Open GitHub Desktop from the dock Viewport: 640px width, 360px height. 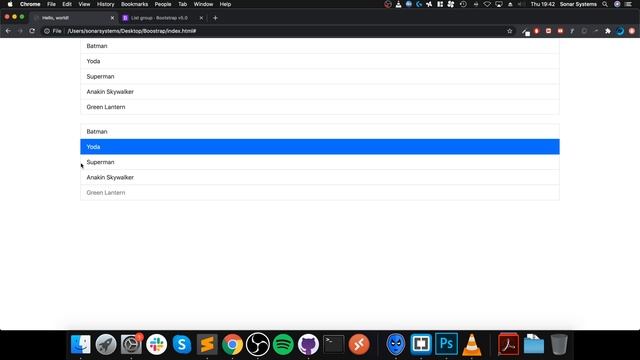click(x=308, y=344)
